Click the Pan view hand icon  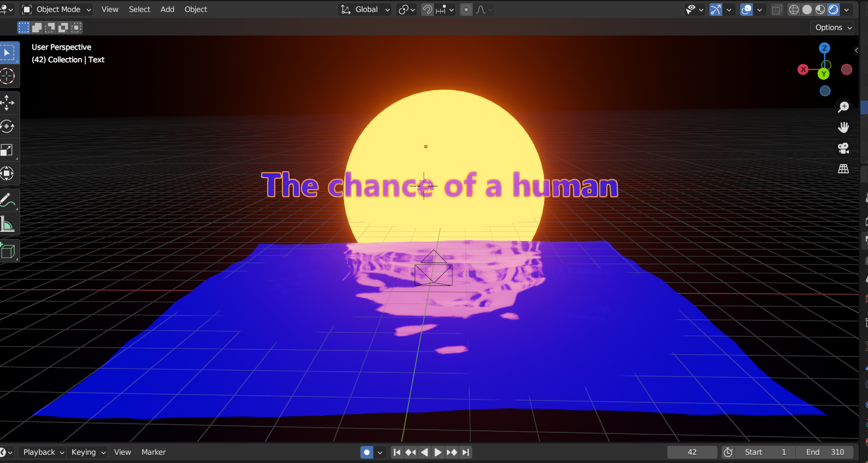pos(843,127)
